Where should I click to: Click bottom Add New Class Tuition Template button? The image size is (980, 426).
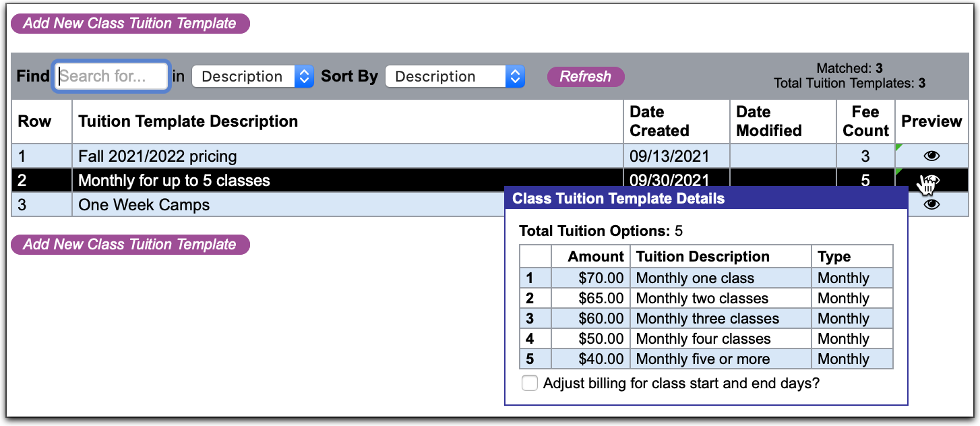(130, 245)
